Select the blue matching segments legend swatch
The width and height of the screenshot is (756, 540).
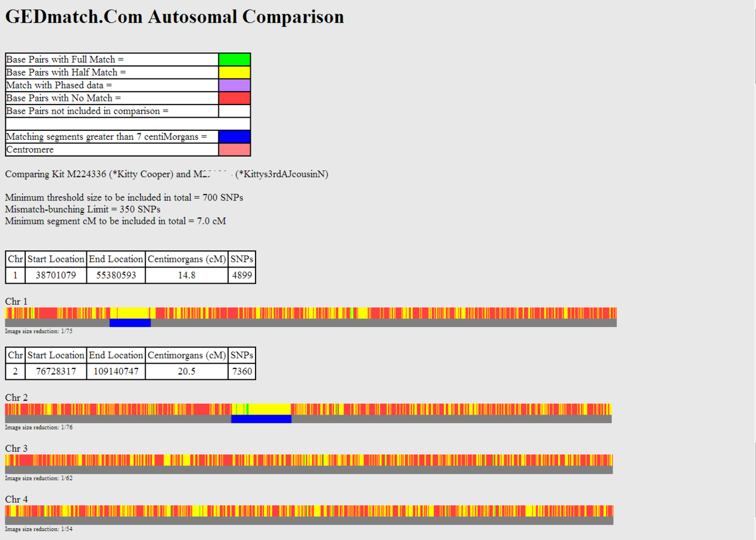pos(235,137)
